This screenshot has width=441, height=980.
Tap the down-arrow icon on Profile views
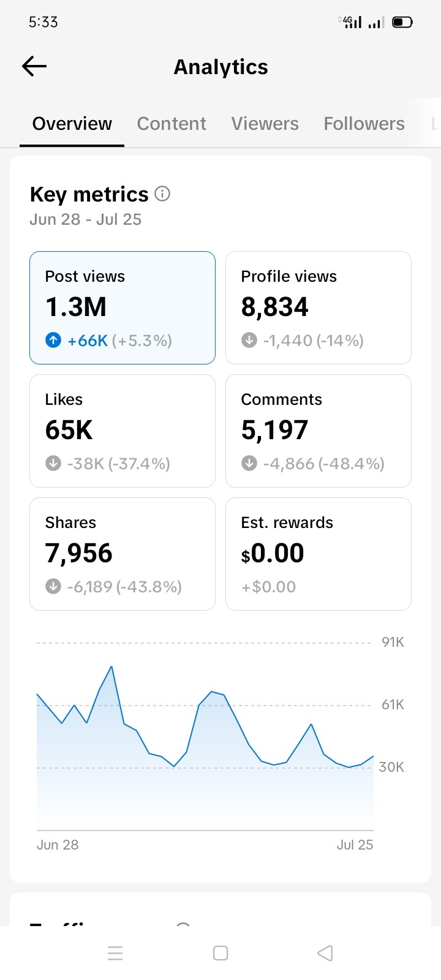(x=249, y=340)
